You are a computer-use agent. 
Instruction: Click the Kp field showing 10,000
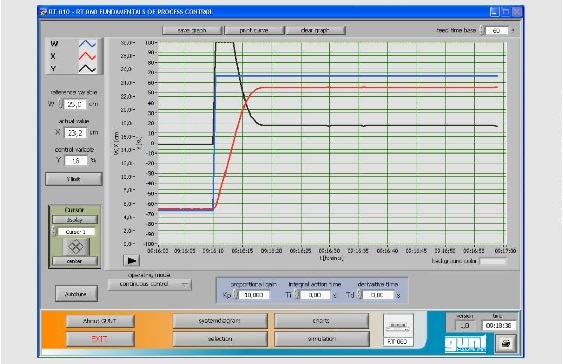pyautogui.click(x=254, y=295)
